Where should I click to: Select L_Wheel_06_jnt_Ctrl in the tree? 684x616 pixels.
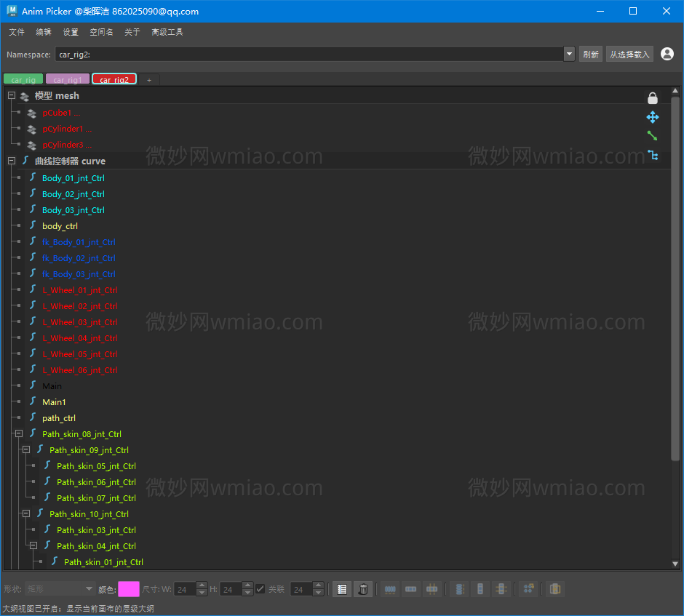pyautogui.click(x=80, y=370)
